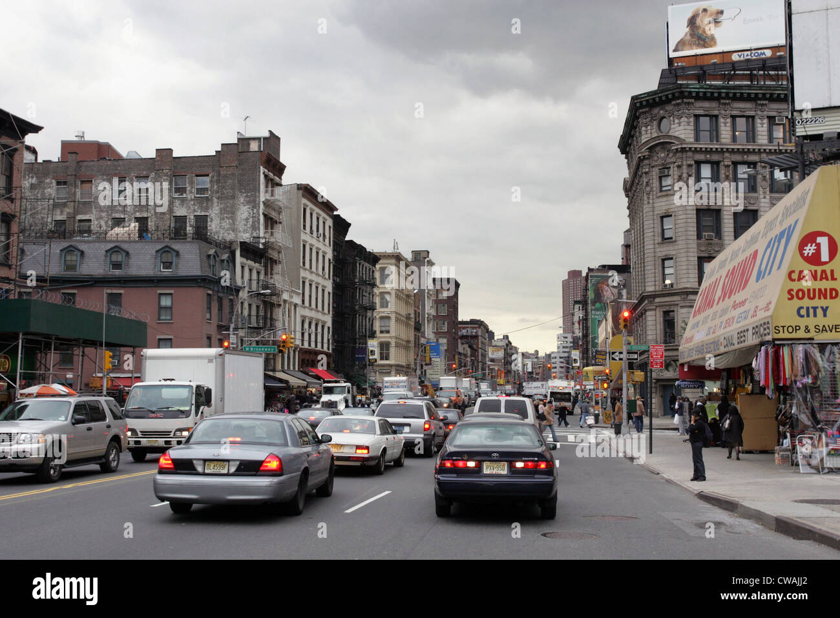Click the alamy logo in the black footer

pos(65,589)
